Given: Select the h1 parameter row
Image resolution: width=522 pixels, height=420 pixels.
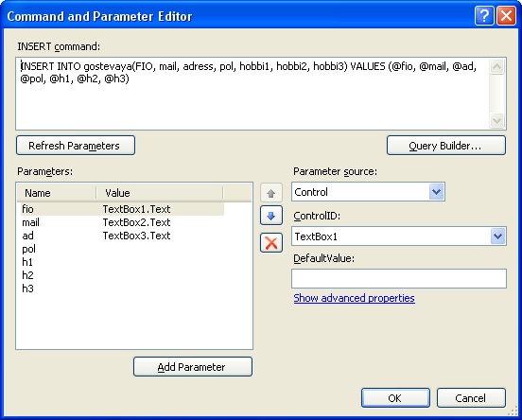Looking at the screenshot, I should 122,262.
